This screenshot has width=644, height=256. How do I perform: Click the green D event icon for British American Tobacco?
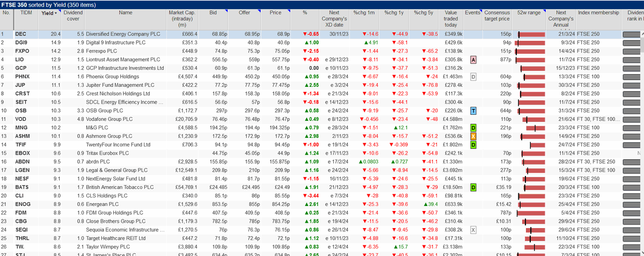click(473, 186)
